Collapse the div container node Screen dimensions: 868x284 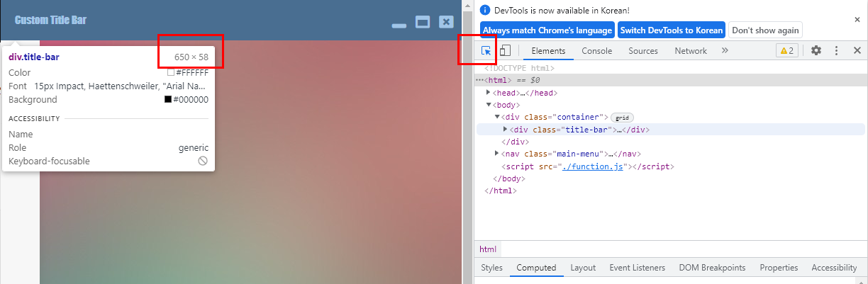pyautogui.click(x=497, y=117)
